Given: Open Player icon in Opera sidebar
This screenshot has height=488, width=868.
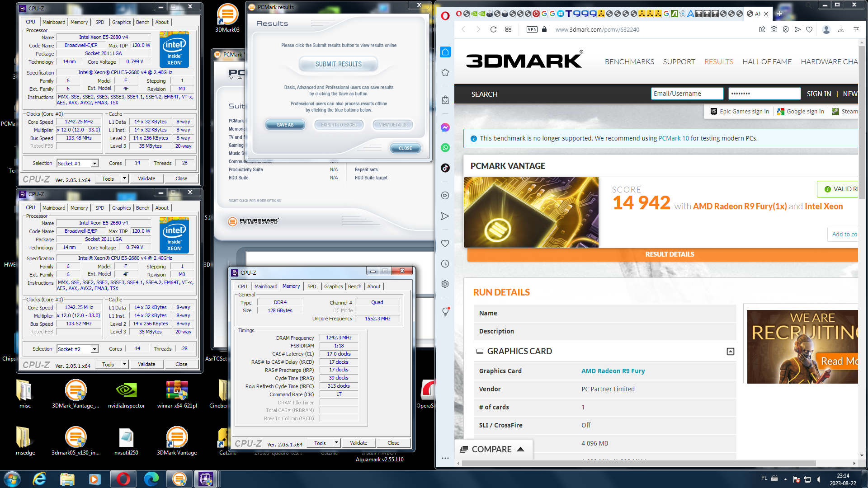Looking at the screenshot, I should click(445, 196).
